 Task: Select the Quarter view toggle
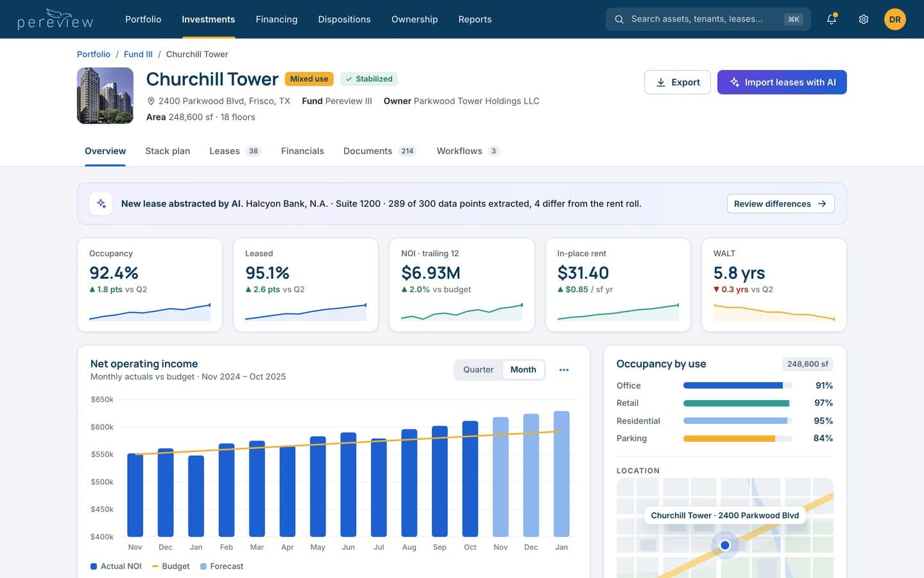(479, 370)
